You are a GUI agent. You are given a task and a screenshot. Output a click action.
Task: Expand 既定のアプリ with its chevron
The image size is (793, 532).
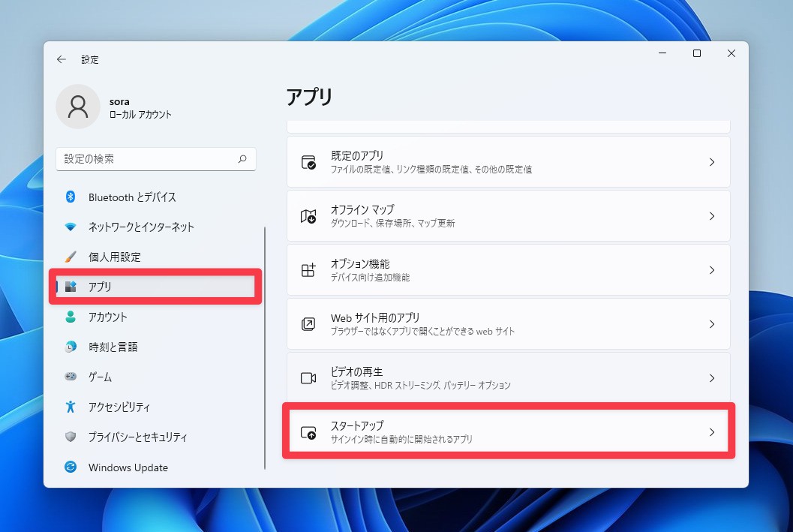pos(711,162)
